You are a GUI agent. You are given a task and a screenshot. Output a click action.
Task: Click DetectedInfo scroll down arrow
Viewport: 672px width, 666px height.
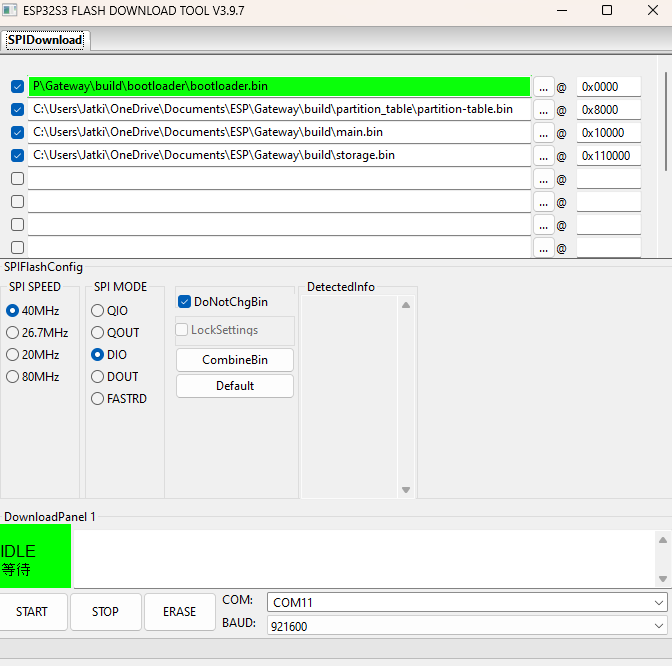coord(406,490)
